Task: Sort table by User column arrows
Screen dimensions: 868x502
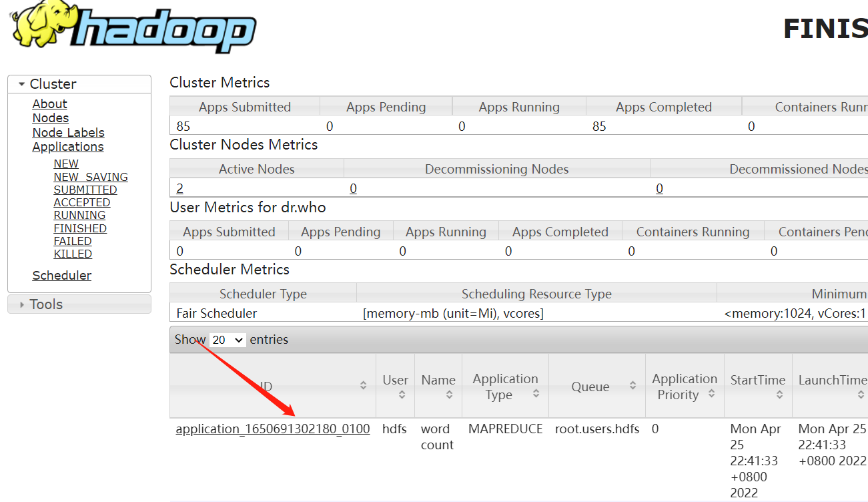Action: click(402, 395)
